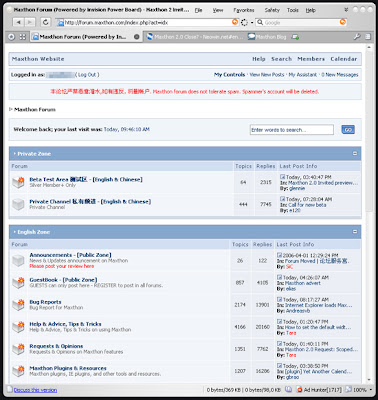Image resolution: width=378 pixels, height=400 pixels.
Task: Reload the page with the refresh icon
Action: tap(45, 22)
